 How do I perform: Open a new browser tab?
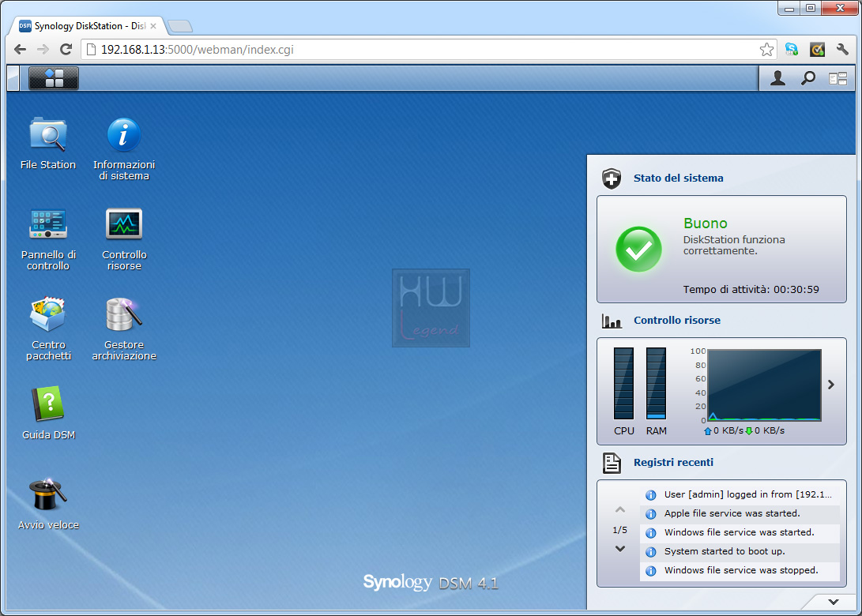click(180, 26)
